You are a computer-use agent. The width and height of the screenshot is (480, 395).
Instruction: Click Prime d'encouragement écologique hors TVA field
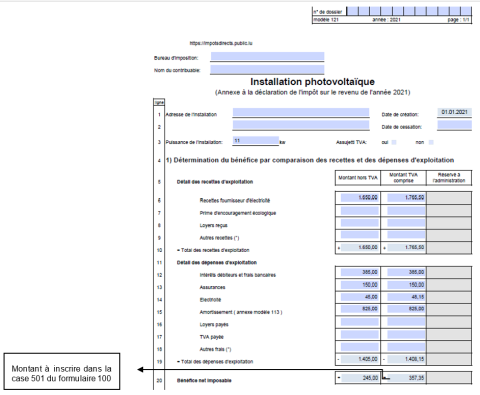click(x=360, y=210)
